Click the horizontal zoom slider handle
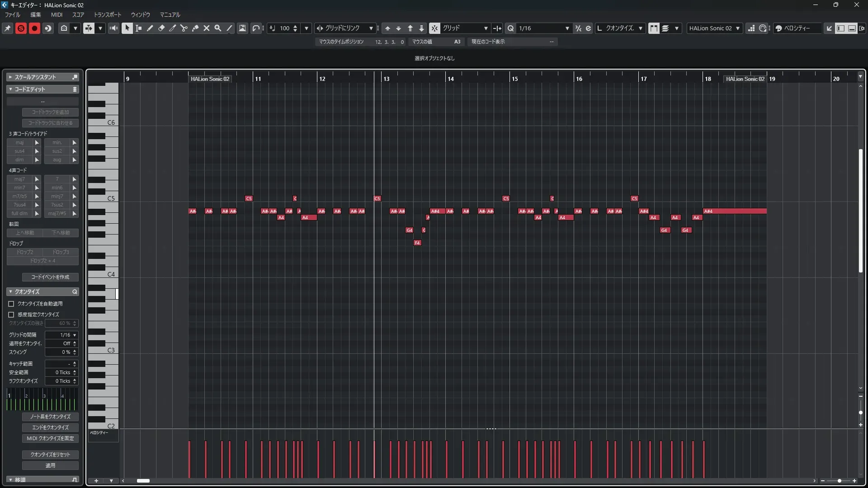 tap(840, 481)
